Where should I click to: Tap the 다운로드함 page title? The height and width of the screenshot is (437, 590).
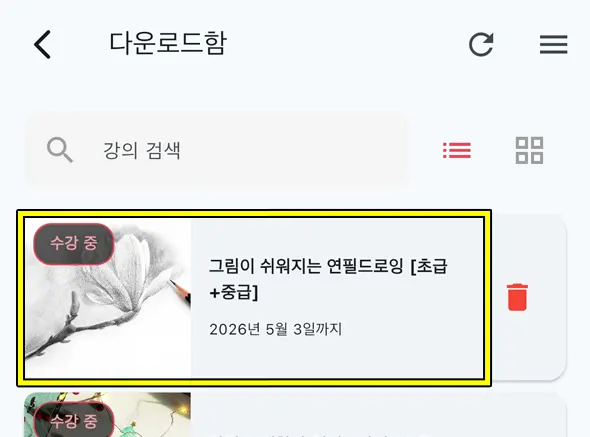168,44
